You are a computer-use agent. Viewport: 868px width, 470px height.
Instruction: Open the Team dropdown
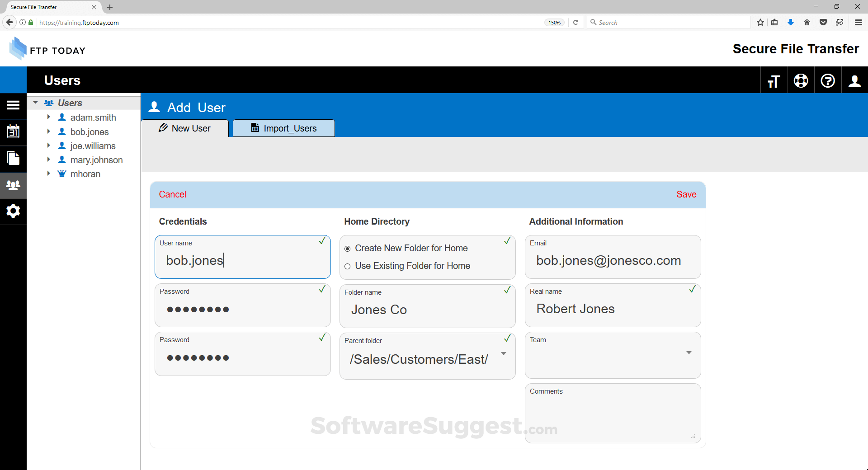tap(689, 352)
